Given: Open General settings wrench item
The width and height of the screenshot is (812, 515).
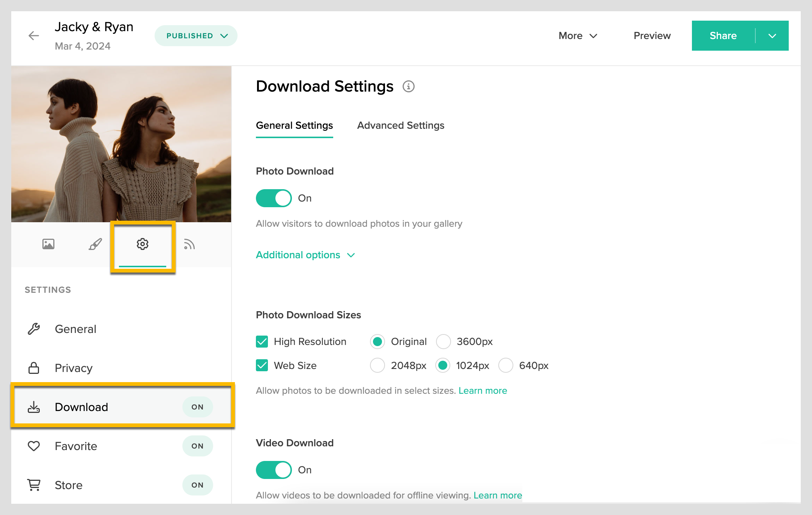Looking at the screenshot, I should point(75,329).
